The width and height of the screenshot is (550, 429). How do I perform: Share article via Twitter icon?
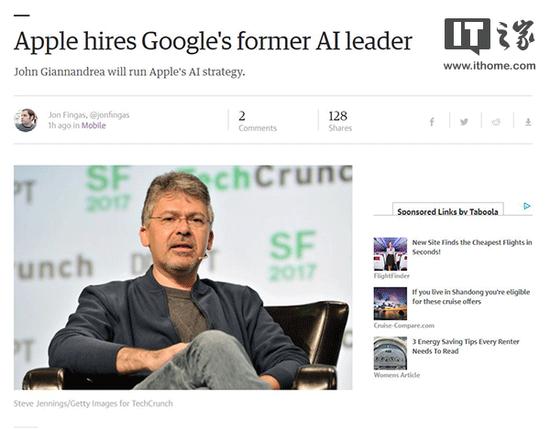(x=464, y=122)
